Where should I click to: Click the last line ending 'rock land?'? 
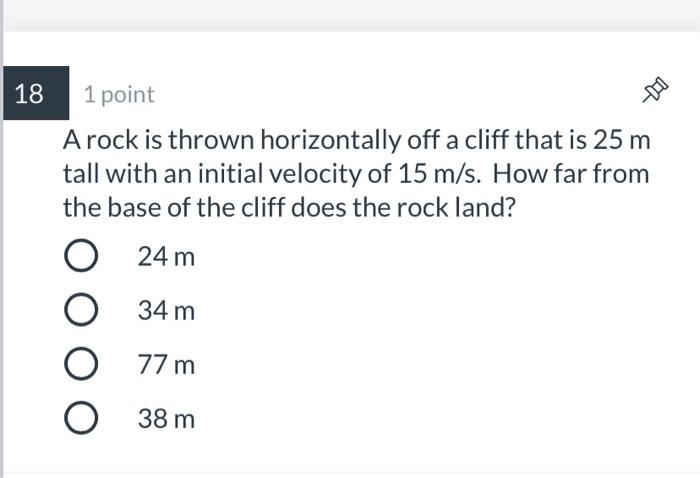289,208
